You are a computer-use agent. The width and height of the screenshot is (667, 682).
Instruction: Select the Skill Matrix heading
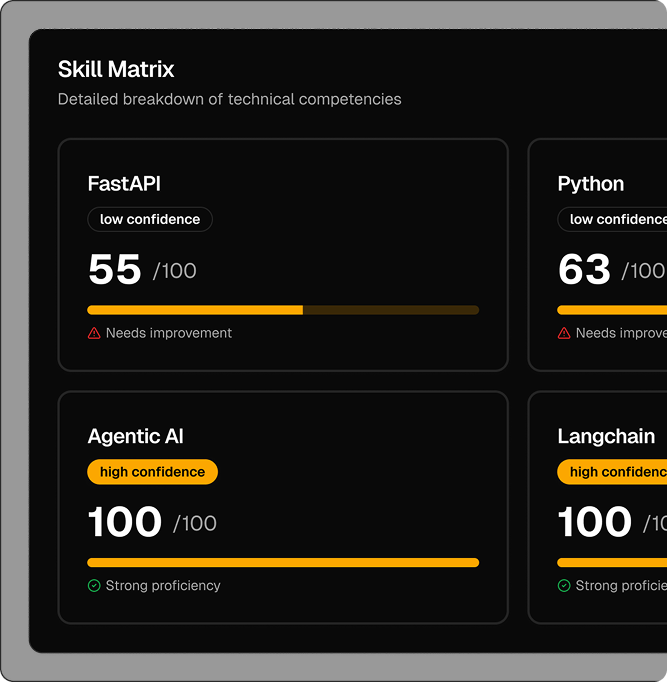(x=116, y=69)
